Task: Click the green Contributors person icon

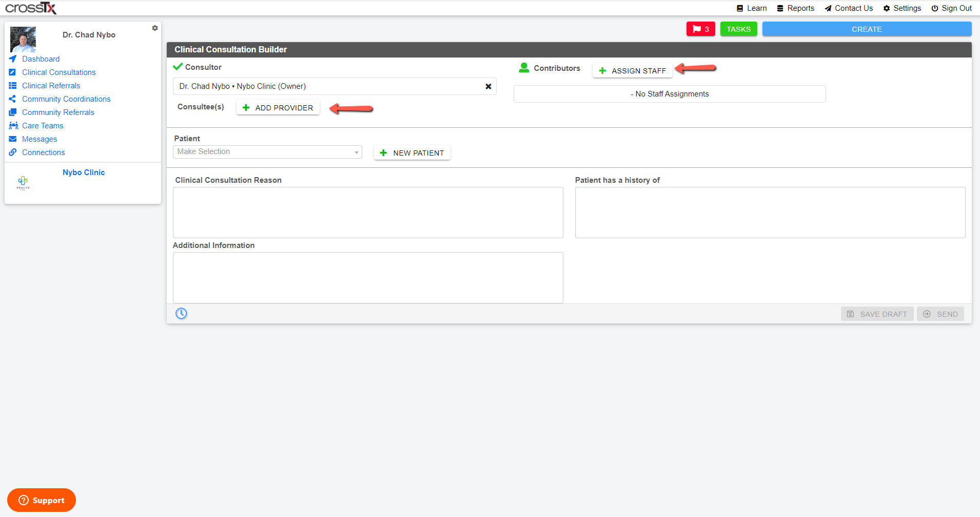Action: (524, 68)
